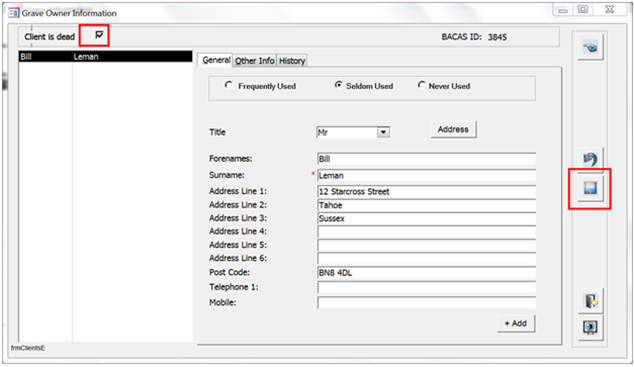The height and width of the screenshot is (367, 634).
Task: Click the exit door icon button
Action: (x=590, y=301)
